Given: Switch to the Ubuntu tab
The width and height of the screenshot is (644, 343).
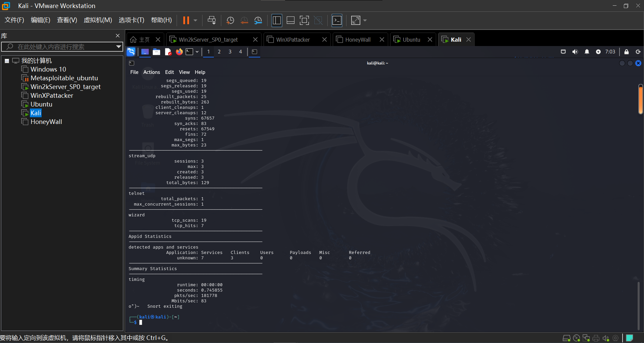Looking at the screenshot, I should (411, 40).
